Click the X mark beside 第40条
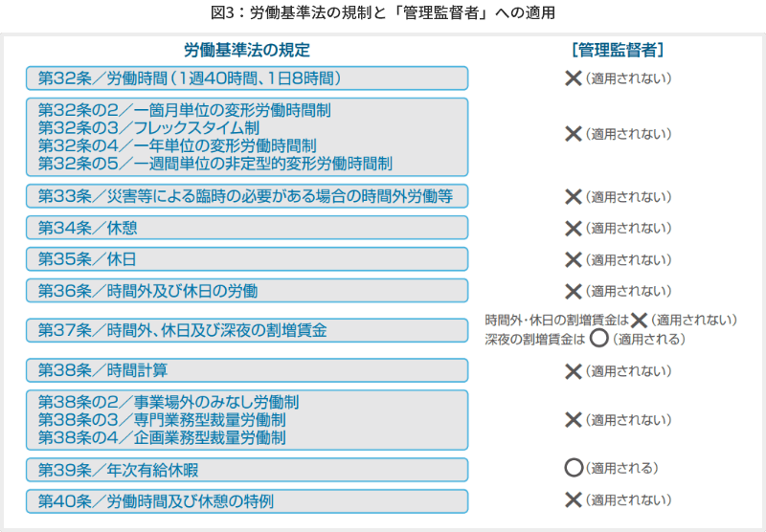766x532 pixels. point(573,499)
